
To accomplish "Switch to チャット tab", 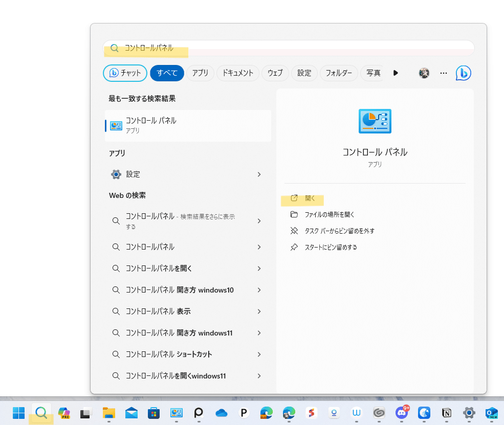I will click(125, 73).
